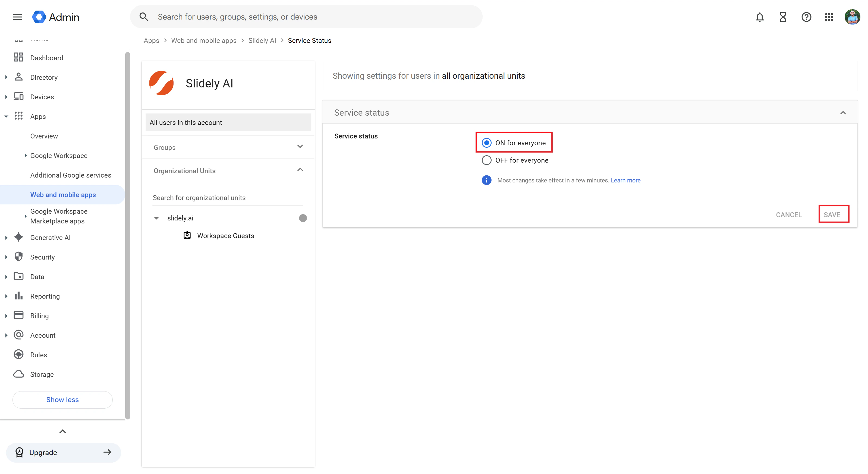
Task: Open Overview under Apps
Action: (x=44, y=136)
